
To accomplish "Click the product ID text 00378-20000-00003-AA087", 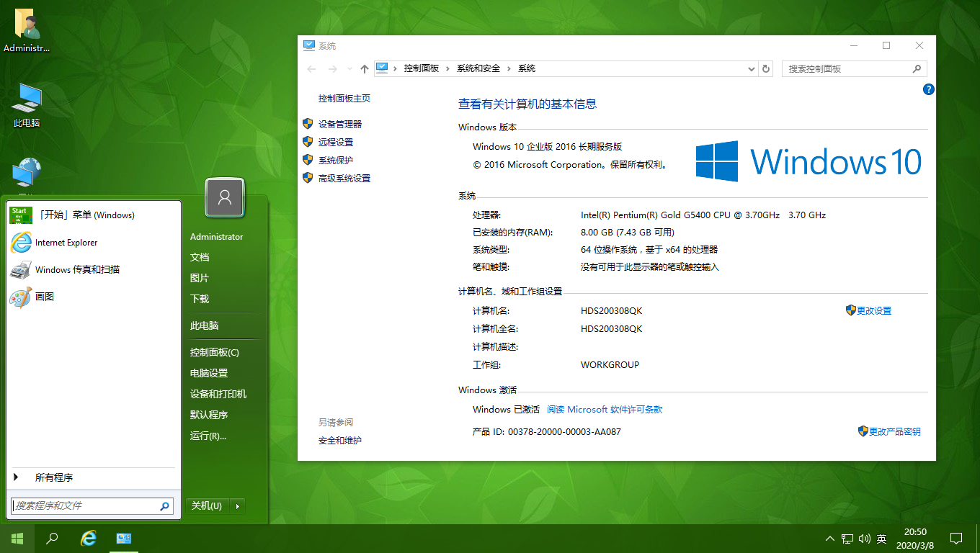I will click(x=564, y=431).
